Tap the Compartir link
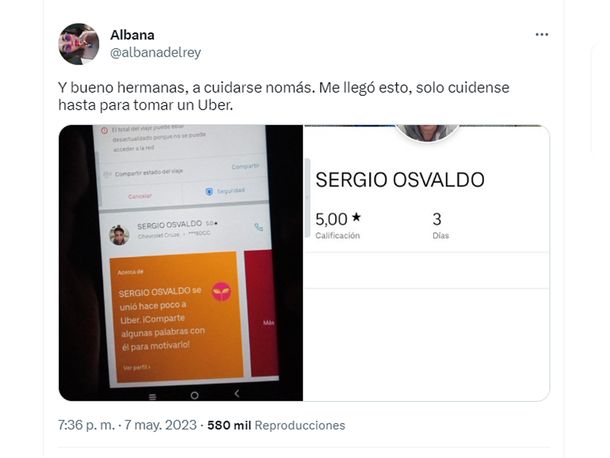 (x=245, y=166)
